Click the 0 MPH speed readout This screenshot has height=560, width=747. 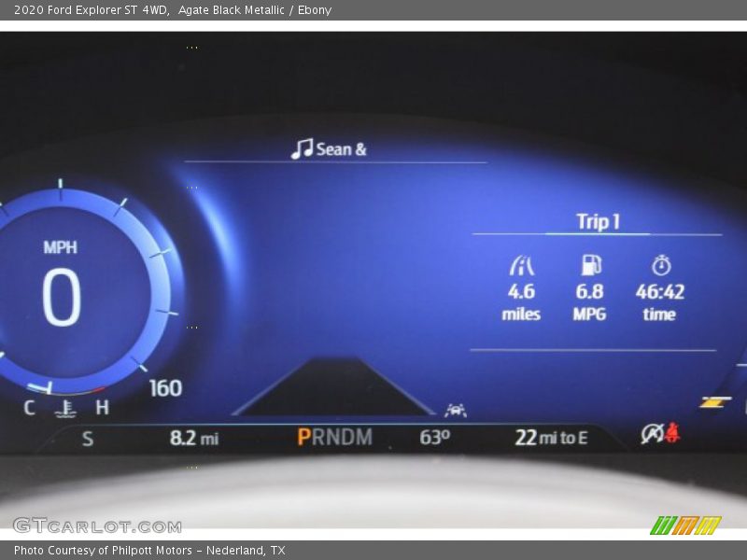coord(61,297)
